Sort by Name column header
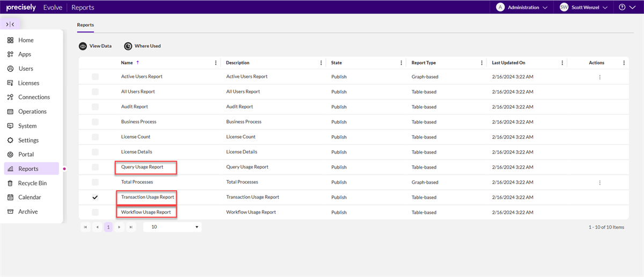 [x=127, y=63]
